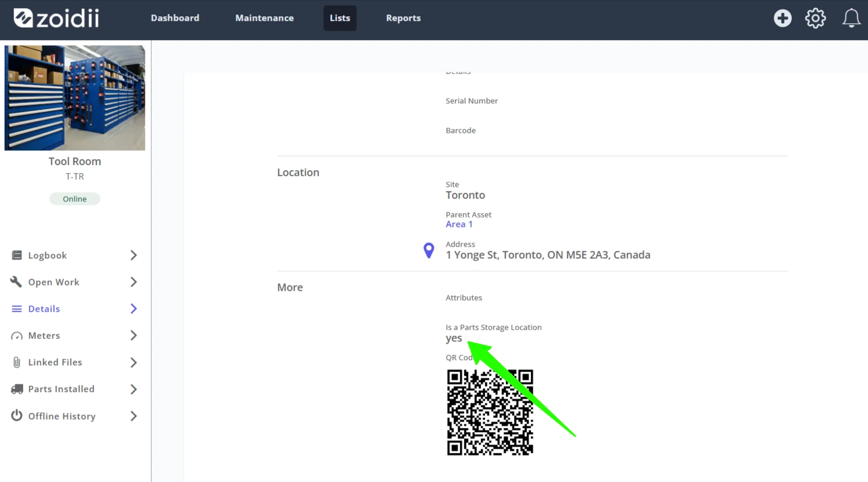Viewport: 868px width, 482px height.
Task: Click the Open Work wrench icon
Action: (16, 282)
